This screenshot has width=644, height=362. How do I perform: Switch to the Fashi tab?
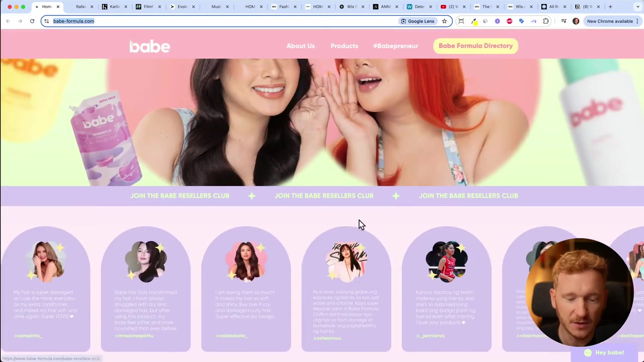(x=283, y=7)
